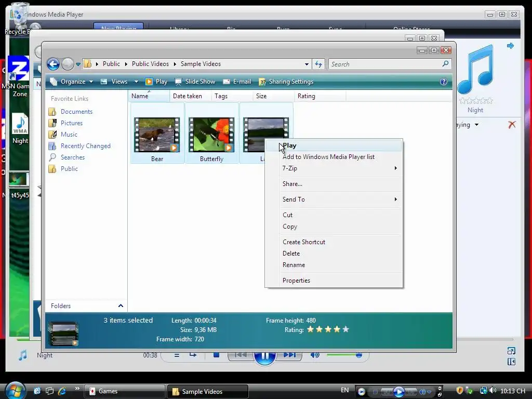The width and height of the screenshot is (532, 399).
Task: Choose Delete from the context menu
Action: (x=334, y=254)
